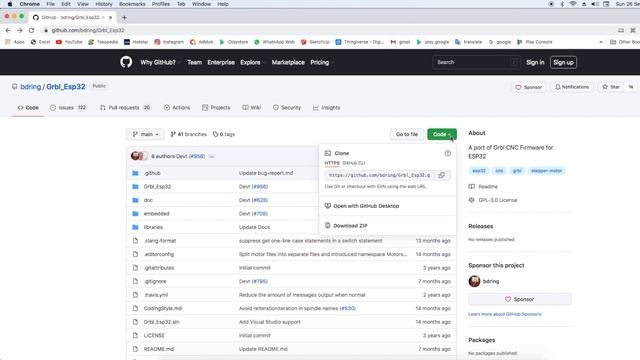The image size is (640, 360).
Task: Click the stepper-motor topic tag
Action: coord(547,171)
